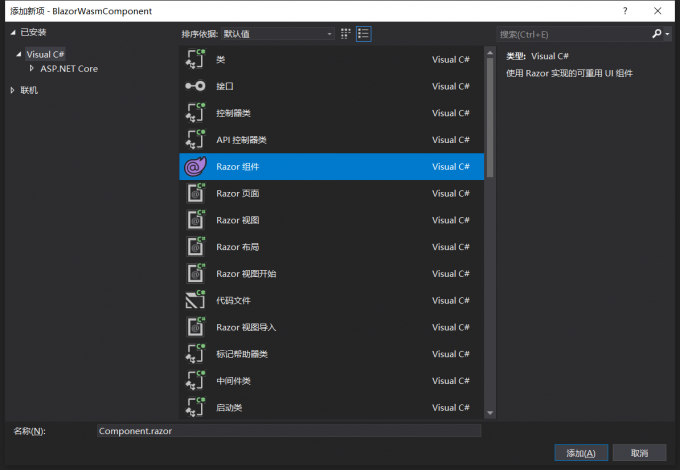680x470 pixels.
Task: Open the 排序依据 默认值 sort dropdown
Action: [x=278, y=34]
